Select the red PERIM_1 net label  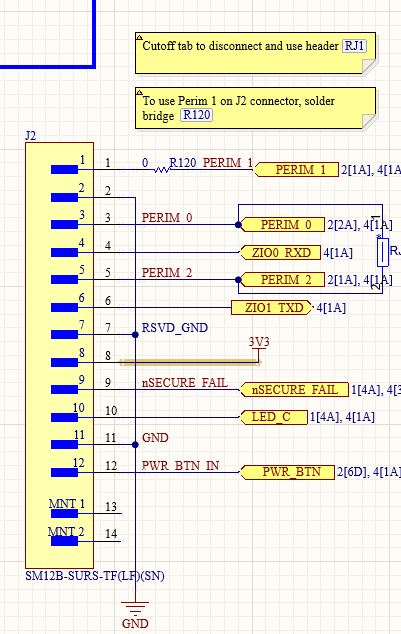pos(228,163)
